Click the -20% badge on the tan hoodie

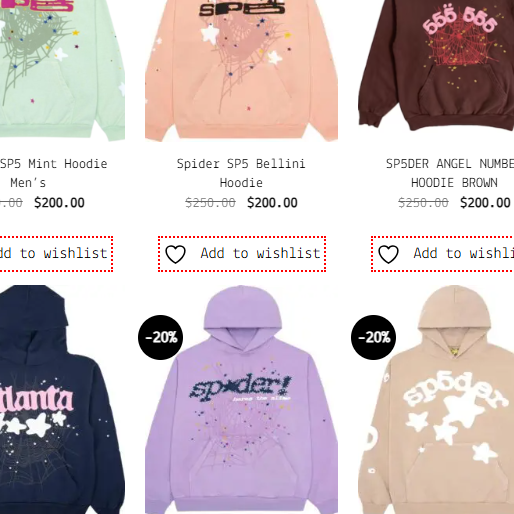pos(374,337)
